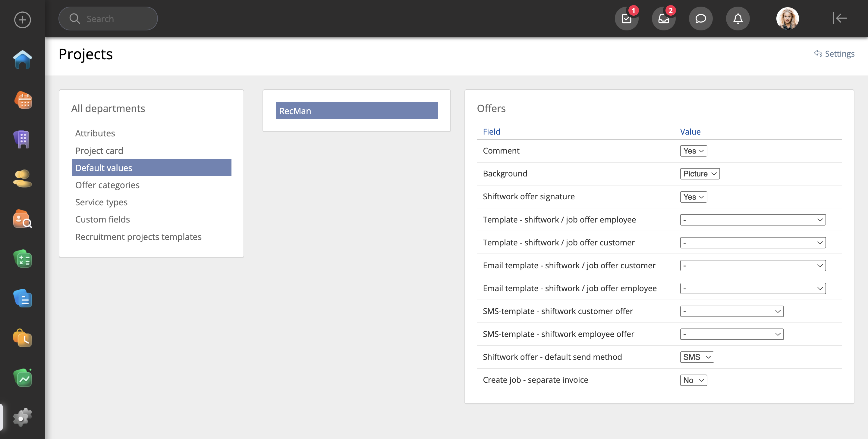Select the Offer categories menu item
Image resolution: width=868 pixels, height=439 pixels.
click(x=107, y=185)
